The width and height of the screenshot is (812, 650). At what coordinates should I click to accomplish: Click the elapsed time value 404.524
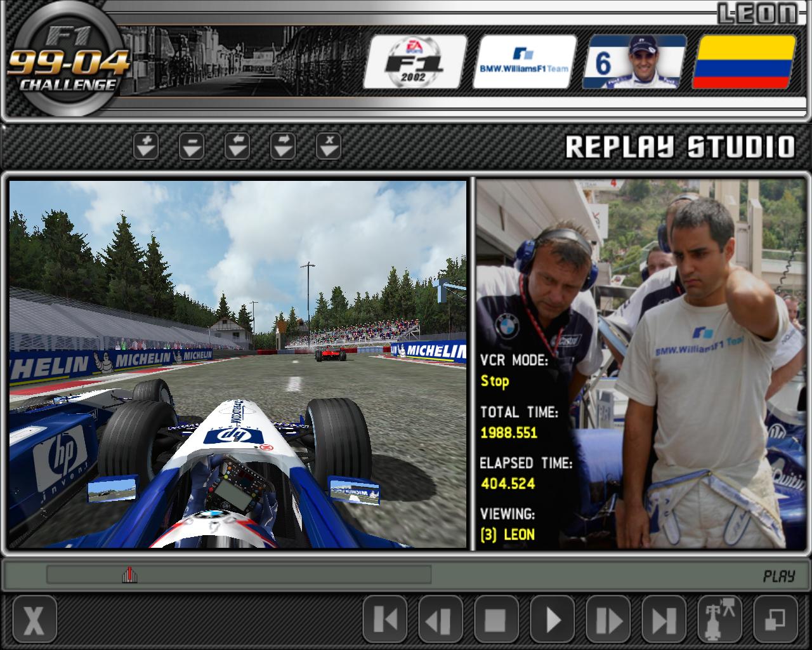507,484
